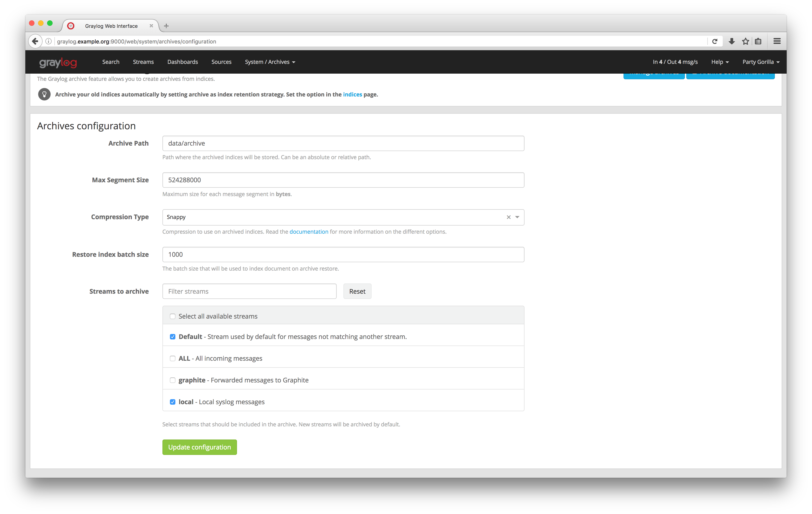
Task: Click the Streams to archive label
Action: coord(119,292)
